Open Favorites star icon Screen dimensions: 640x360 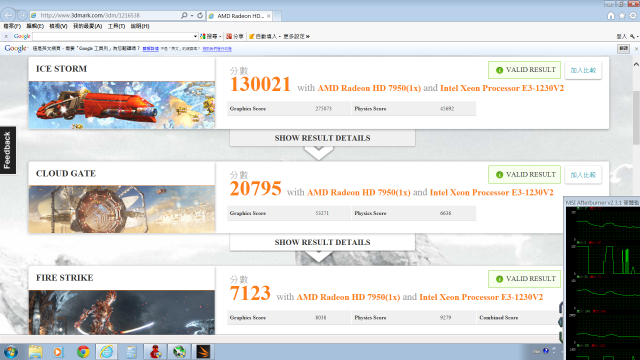[622, 16]
